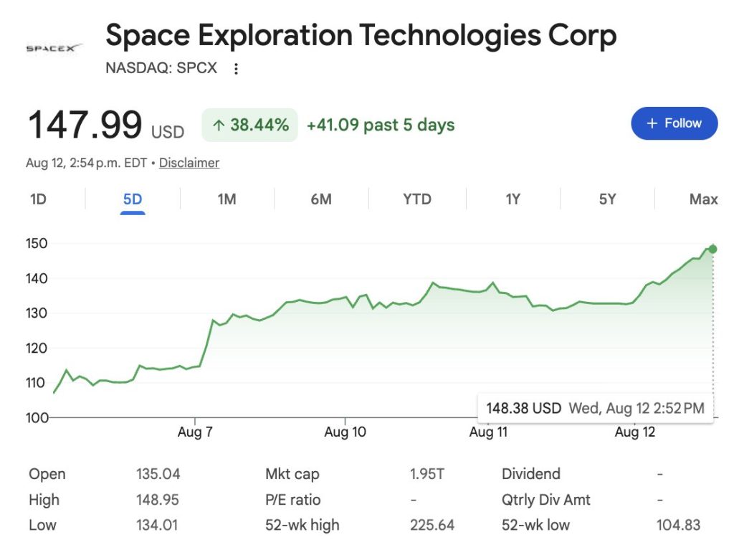Follow the SPCX stock
The image size is (734, 560).
tap(674, 123)
